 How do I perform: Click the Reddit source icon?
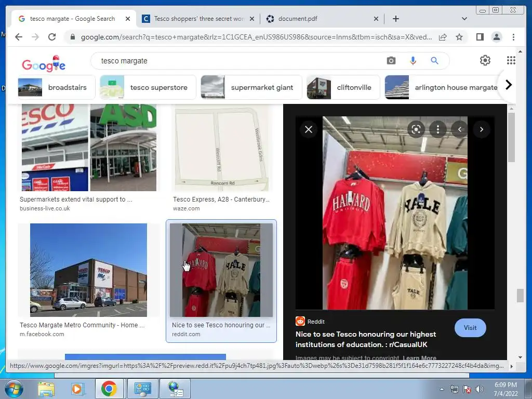tap(300, 321)
